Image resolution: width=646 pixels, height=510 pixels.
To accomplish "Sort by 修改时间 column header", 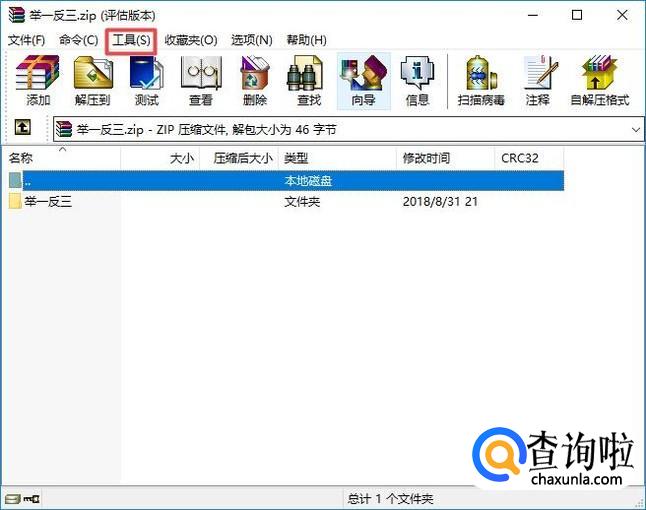I will click(x=445, y=158).
